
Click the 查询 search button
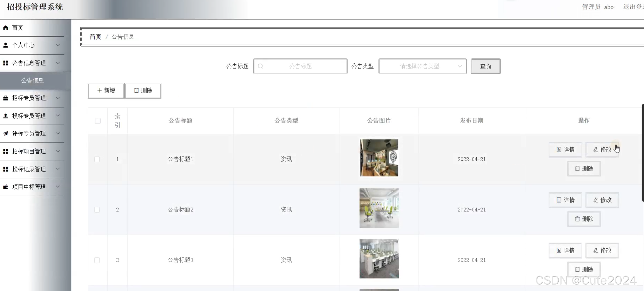pos(485,66)
